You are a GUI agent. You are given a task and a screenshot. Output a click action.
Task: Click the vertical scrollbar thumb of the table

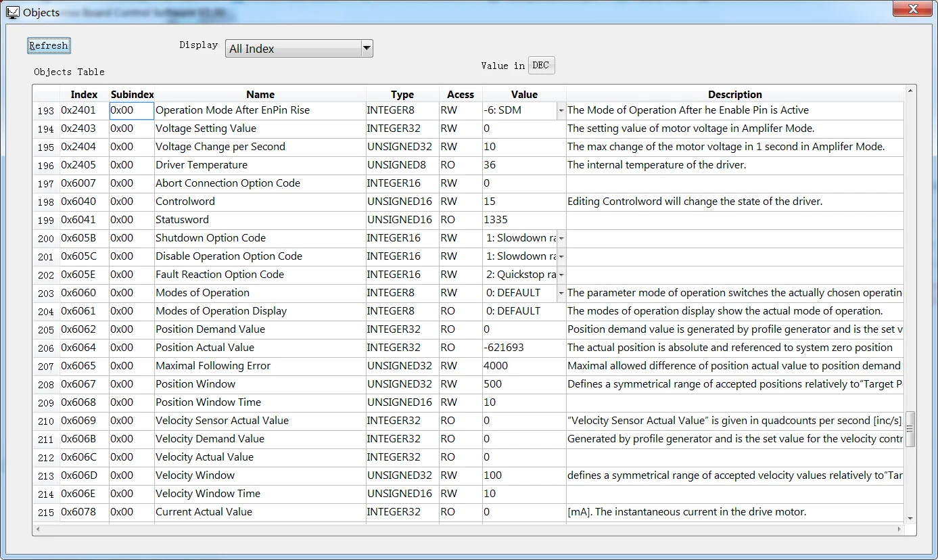(910, 429)
